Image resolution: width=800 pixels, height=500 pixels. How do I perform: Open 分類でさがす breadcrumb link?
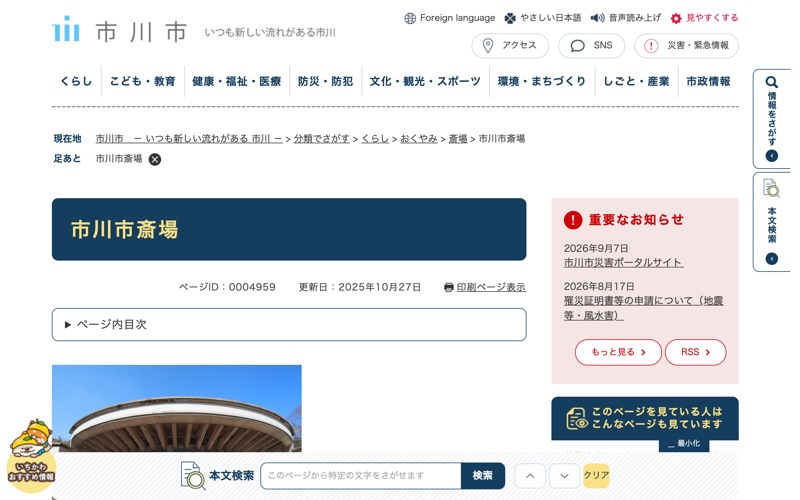click(x=321, y=139)
